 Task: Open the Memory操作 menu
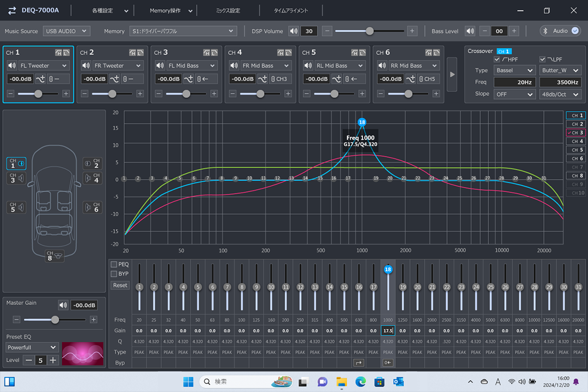coord(171,10)
